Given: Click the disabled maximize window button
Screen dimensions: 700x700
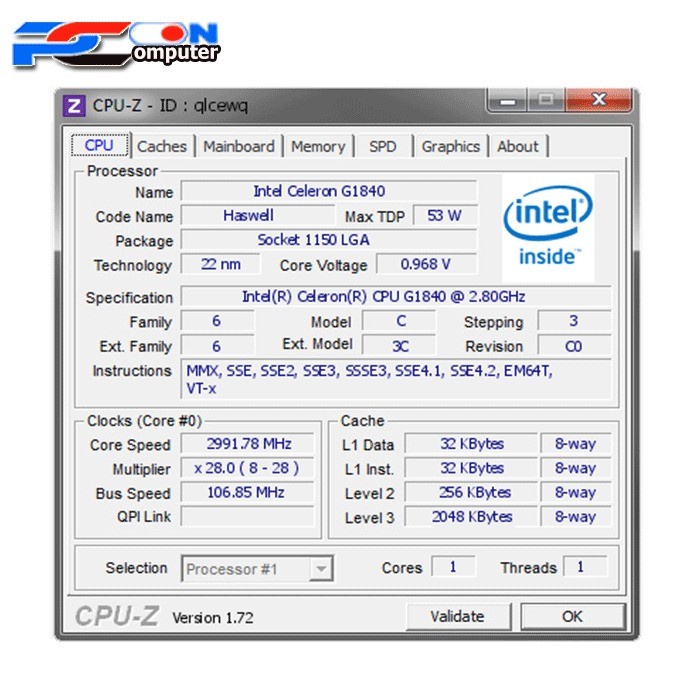Looking at the screenshot, I should [546, 100].
